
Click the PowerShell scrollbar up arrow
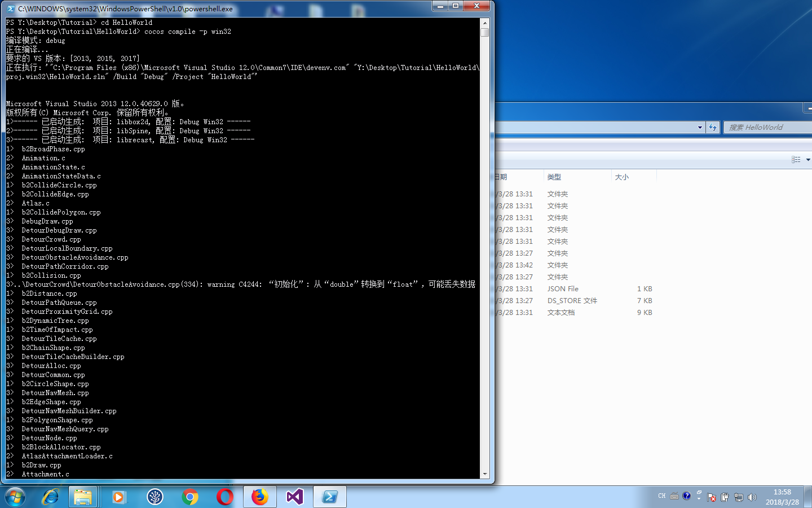(484, 23)
